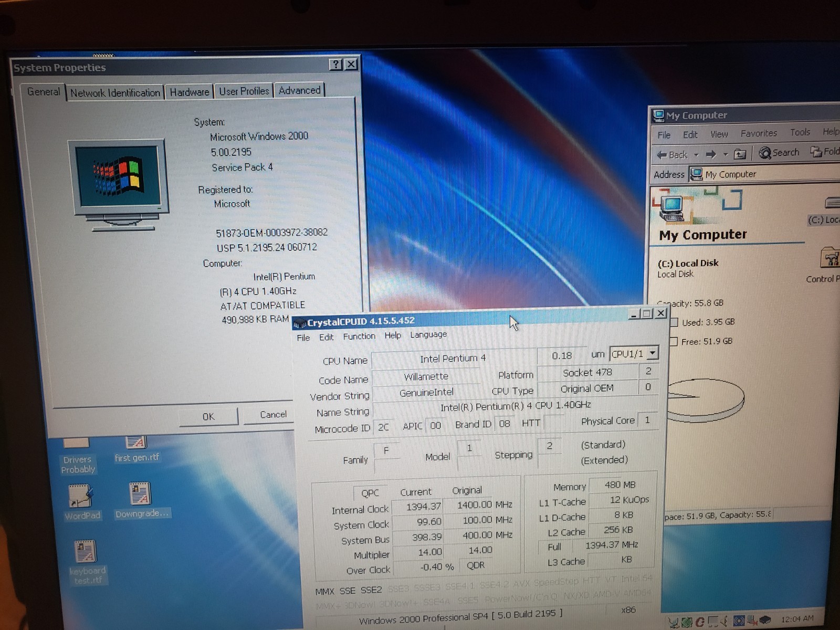Open CrystalCPUID Function menu
This screenshot has width=840, height=630.
tap(359, 336)
